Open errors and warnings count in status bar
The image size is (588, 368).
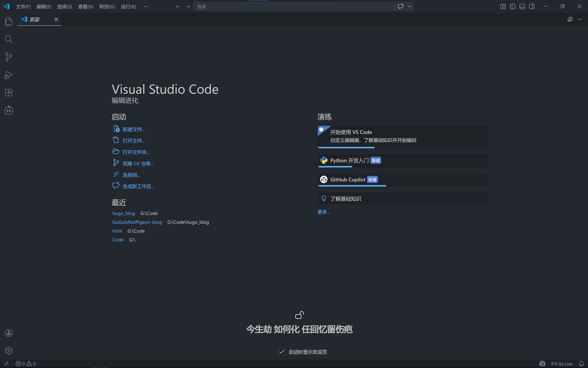point(26,364)
